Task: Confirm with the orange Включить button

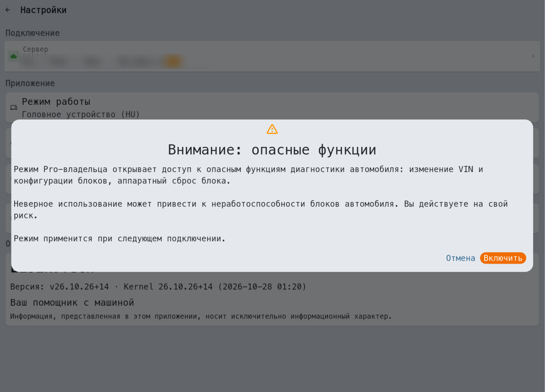Action: (503, 258)
